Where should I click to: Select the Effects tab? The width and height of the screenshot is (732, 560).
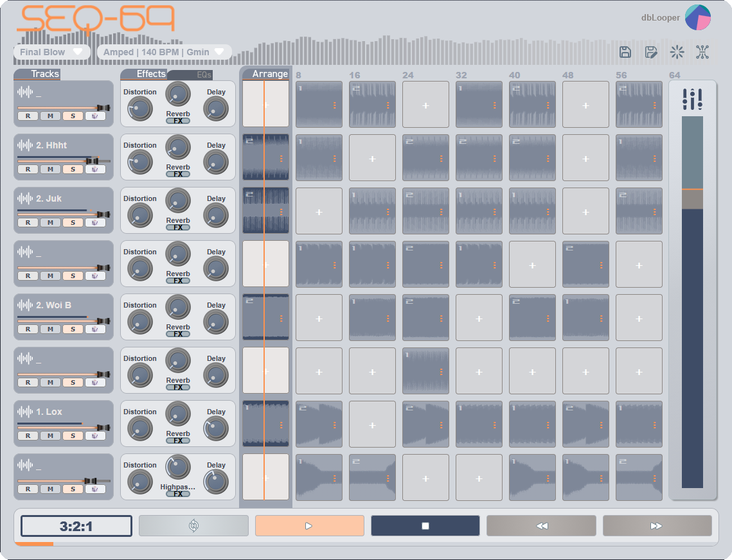tap(151, 74)
